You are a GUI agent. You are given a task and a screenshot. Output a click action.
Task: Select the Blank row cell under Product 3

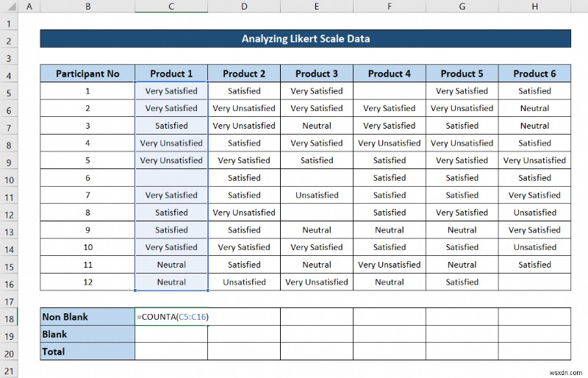pyautogui.click(x=317, y=334)
